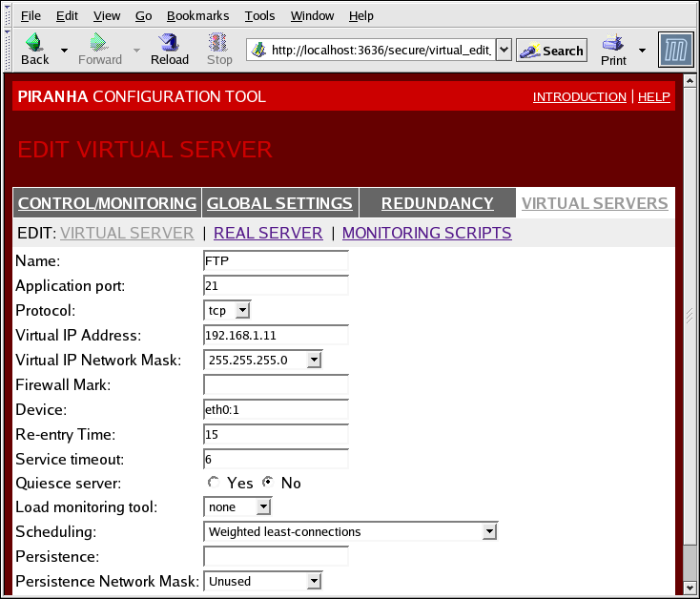Select Yes for Quiesce server
The width and height of the screenshot is (700, 599).
point(214,483)
